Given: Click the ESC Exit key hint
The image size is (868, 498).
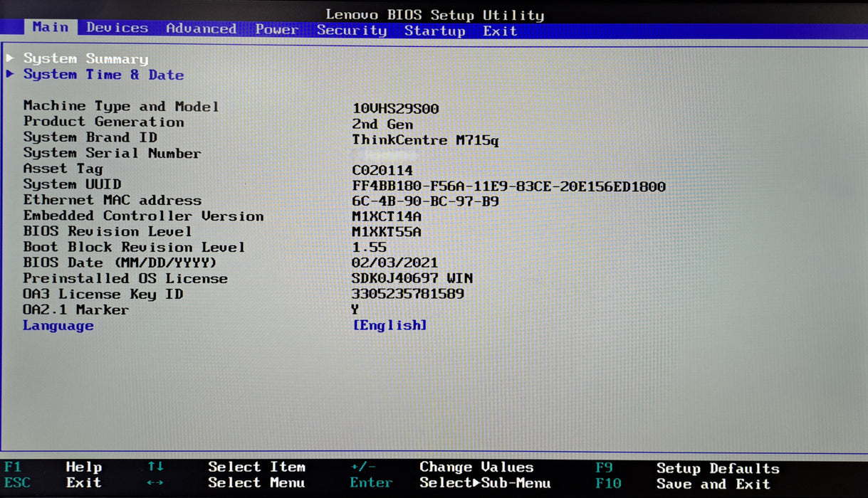Looking at the screenshot, I should point(53,482).
